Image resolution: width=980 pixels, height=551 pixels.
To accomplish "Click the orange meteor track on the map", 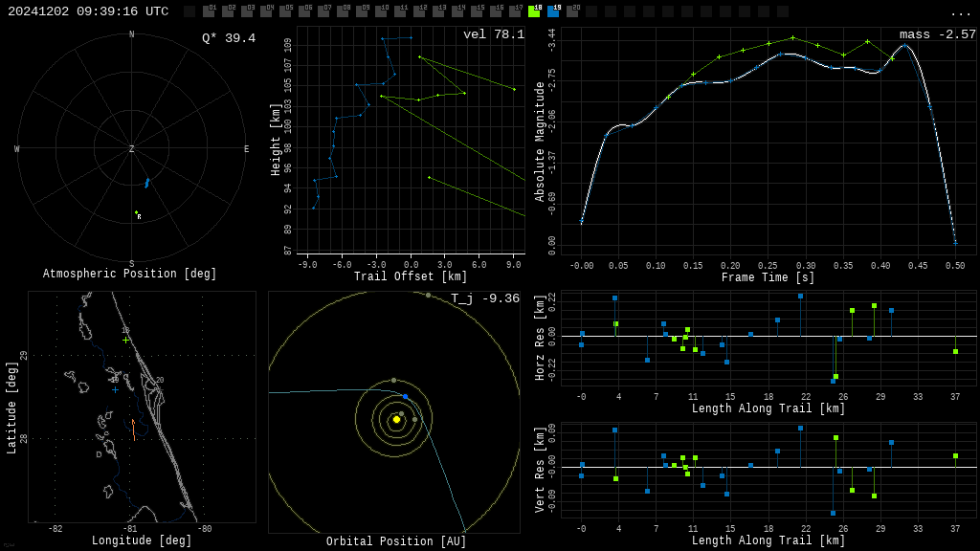I will pyautogui.click(x=134, y=430).
